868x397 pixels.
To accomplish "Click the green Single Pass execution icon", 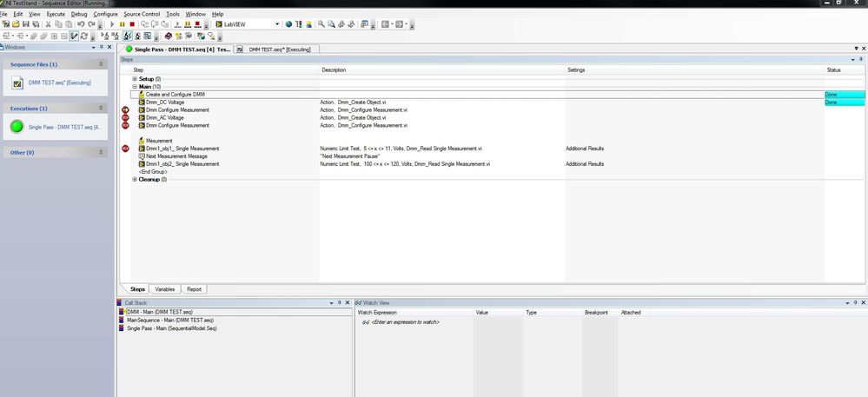I will point(17,127).
